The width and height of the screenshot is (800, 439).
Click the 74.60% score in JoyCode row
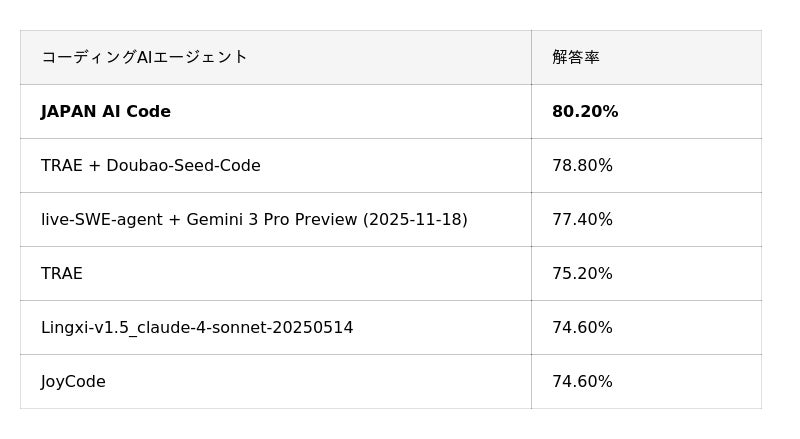582,382
